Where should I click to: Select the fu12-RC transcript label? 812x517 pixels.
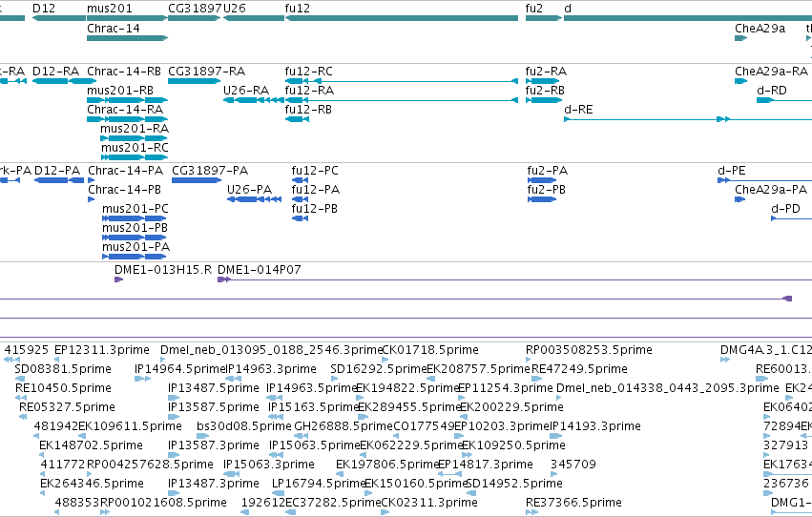click(308, 72)
